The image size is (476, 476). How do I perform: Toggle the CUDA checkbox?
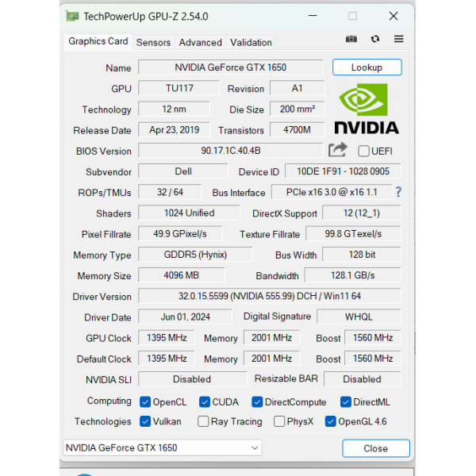tap(205, 402)
